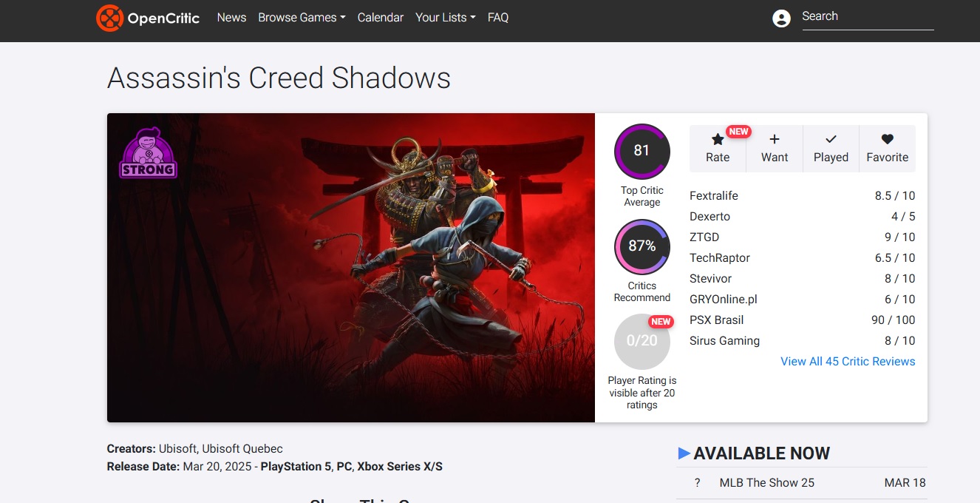Click into the Search field

(868, 17)
